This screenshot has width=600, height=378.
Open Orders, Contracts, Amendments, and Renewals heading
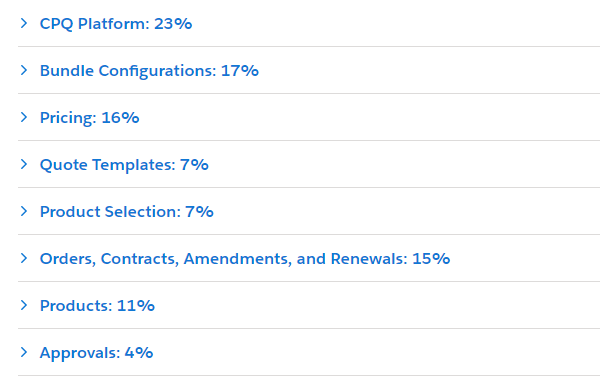pos(245,259)
